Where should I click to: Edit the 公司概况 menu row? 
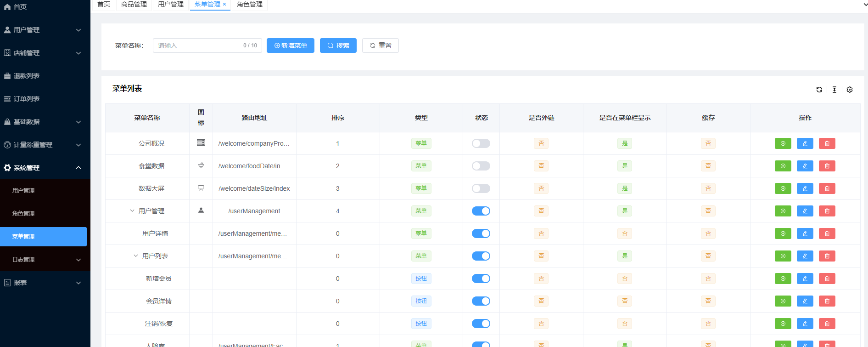pos(805,143)
